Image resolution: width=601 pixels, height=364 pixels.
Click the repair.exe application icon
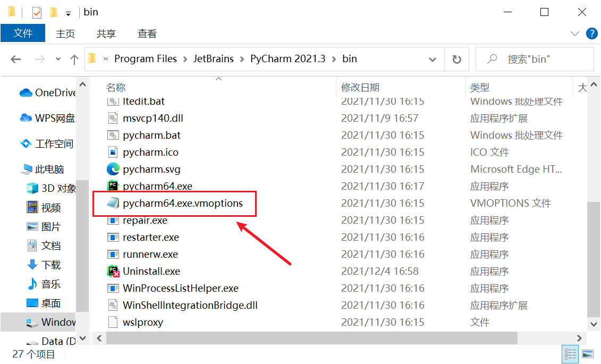coord(113,221)
